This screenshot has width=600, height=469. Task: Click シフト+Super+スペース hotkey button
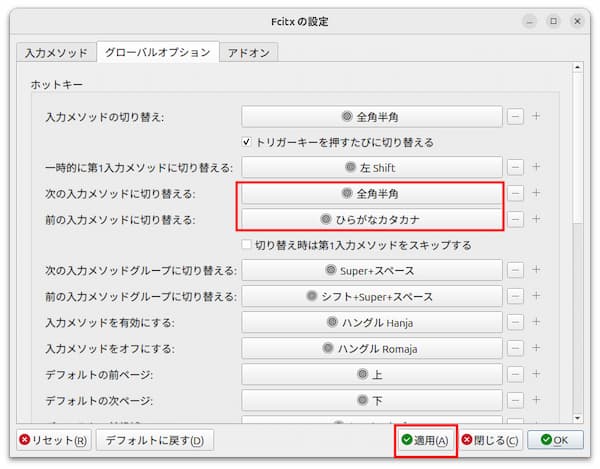click(x=372, y=296)
